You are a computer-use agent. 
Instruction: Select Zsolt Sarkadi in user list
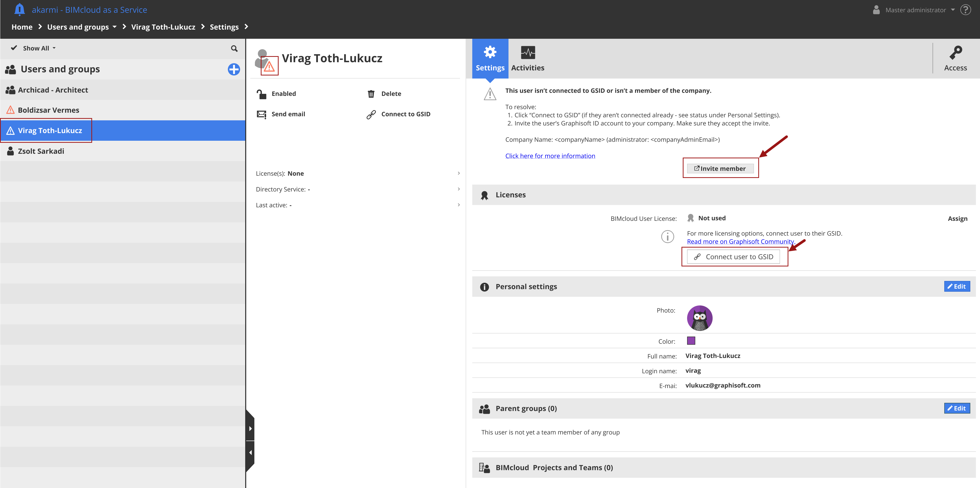(x=41, y=151)
